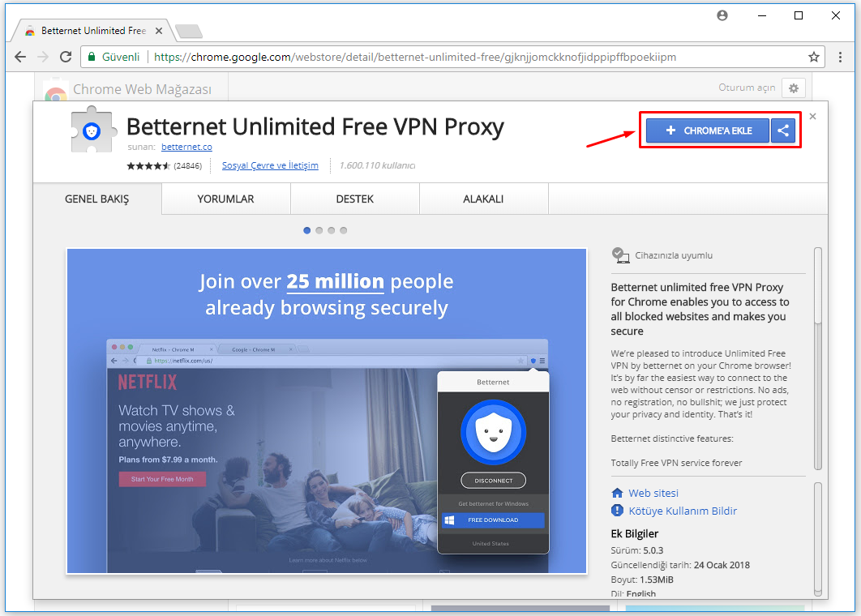Viewport: 861px width, 616px height.
Task: Select the second carousel dot
Action: tap(319, 230)
